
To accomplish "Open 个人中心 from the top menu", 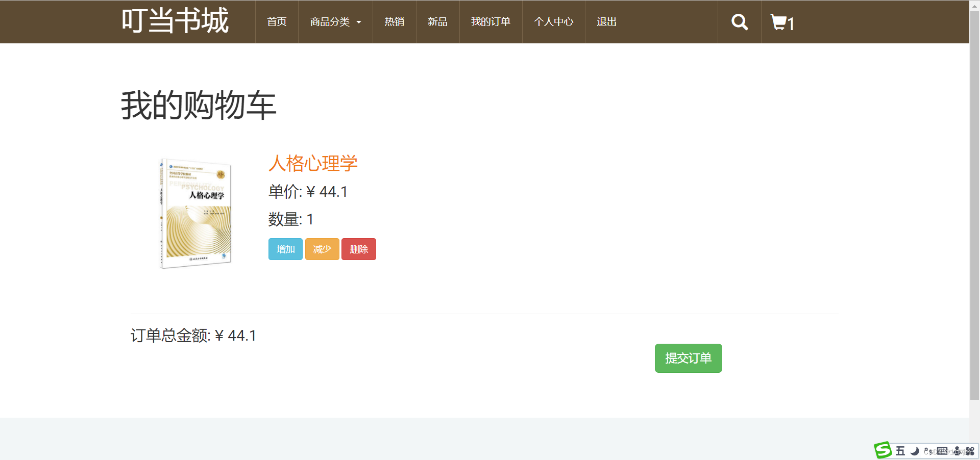I will click(553, 21).
